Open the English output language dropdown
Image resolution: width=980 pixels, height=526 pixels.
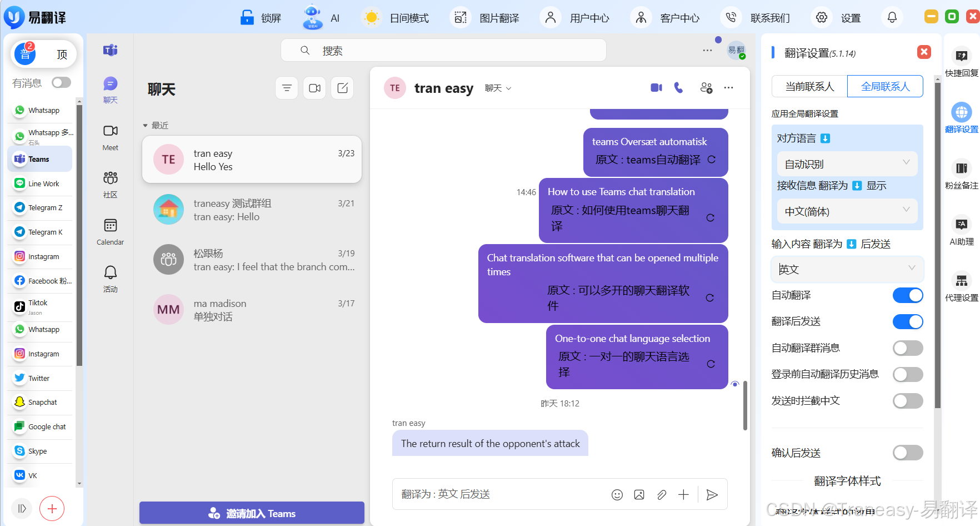point(847,269)
